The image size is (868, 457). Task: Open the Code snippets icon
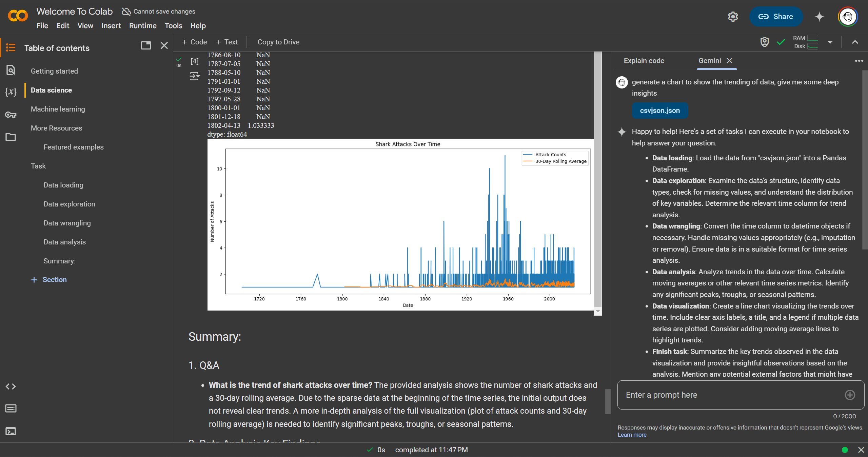(11, 386)
